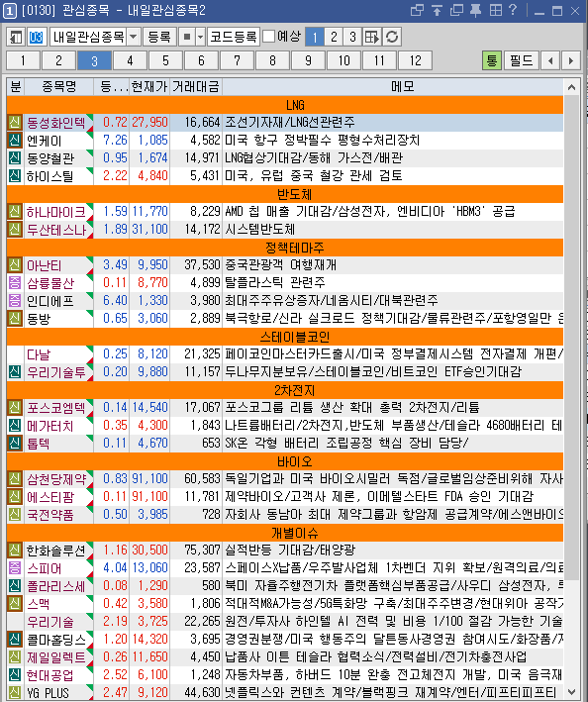Click the window number 1 icon in title bar
Viewport: 588px width, 702px height.
click(10, 11)
